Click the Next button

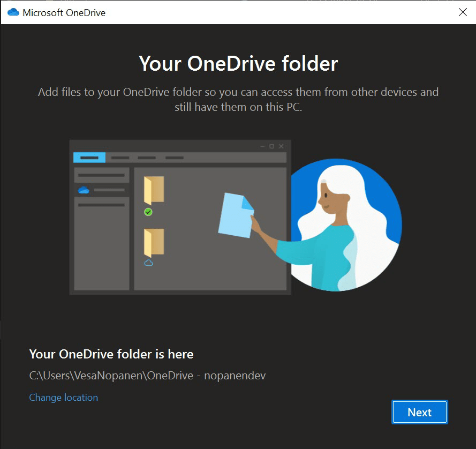click(419, 412)
